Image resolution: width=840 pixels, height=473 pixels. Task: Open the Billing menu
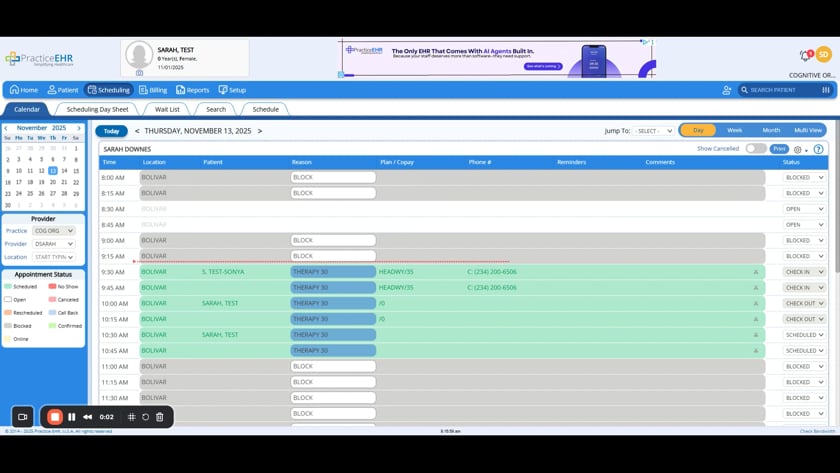tap(153, 90)
